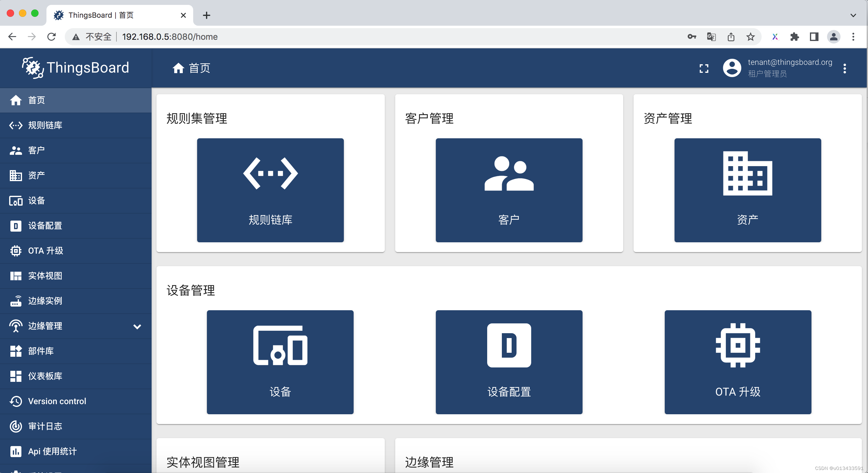This screenshot has height=473, width=868.
Task: Click the 实体视图 icon in sidebar
Action: (x=16, y=276)
